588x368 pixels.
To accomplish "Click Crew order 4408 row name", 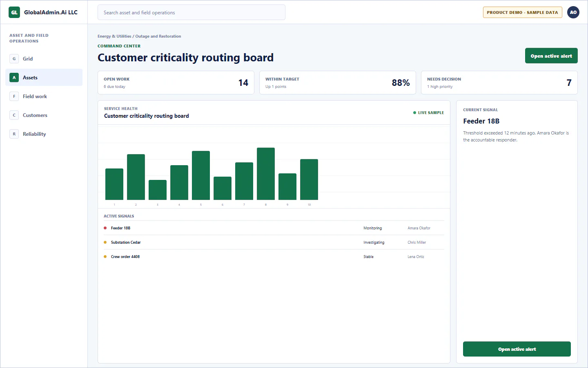I will 125,257.
